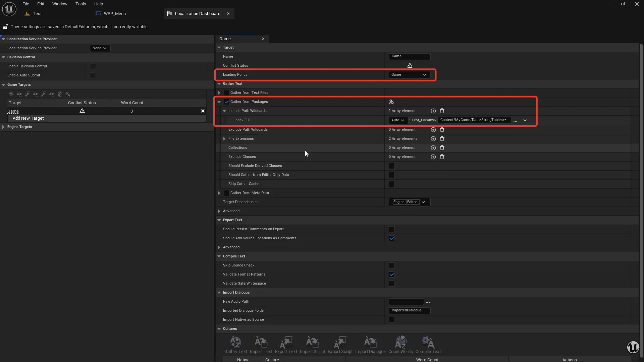The height and width of the screenshot is (362, 644).
Task: Click the Gather from Packages configuration icon
Action: [391, 102]
